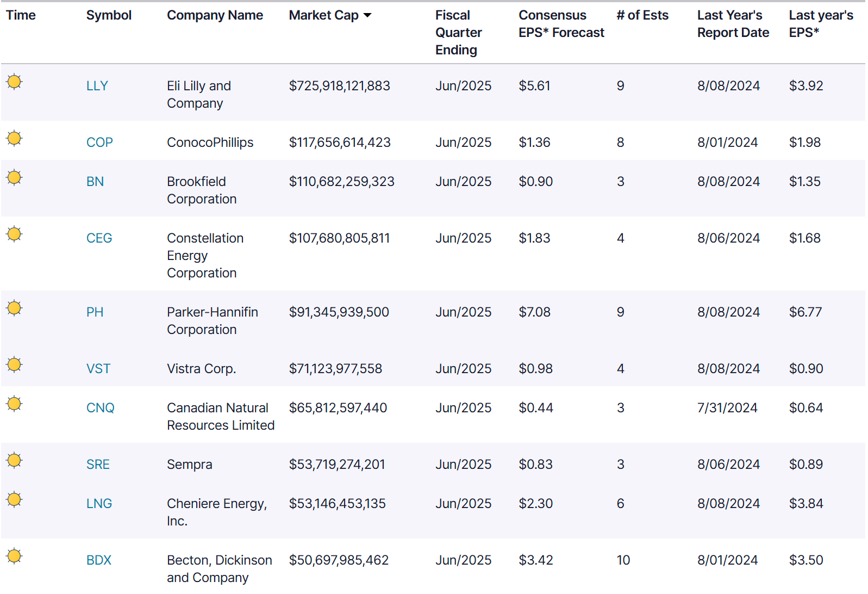Image resolution: width=868 pixels, height=594 pixels.
Task: Click the sun icon in Vistra Corp. row
Action: (x=15, y=365)
